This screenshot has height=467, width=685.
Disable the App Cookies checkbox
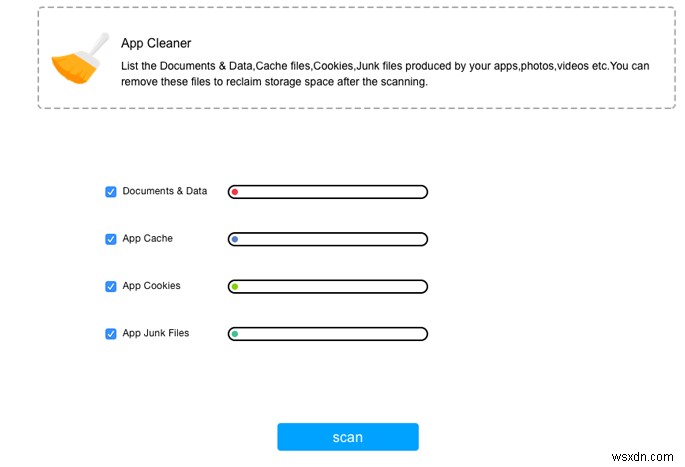(x=111, y=286)
